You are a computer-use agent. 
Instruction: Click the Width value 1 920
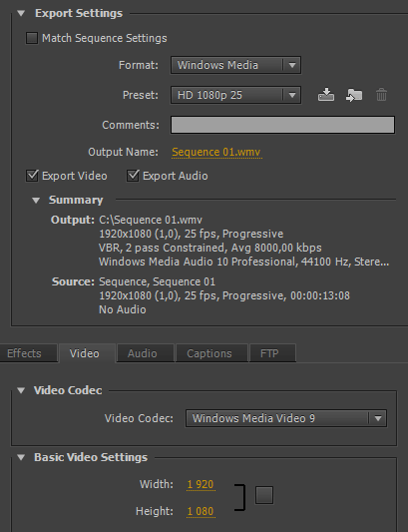[201, 484]
